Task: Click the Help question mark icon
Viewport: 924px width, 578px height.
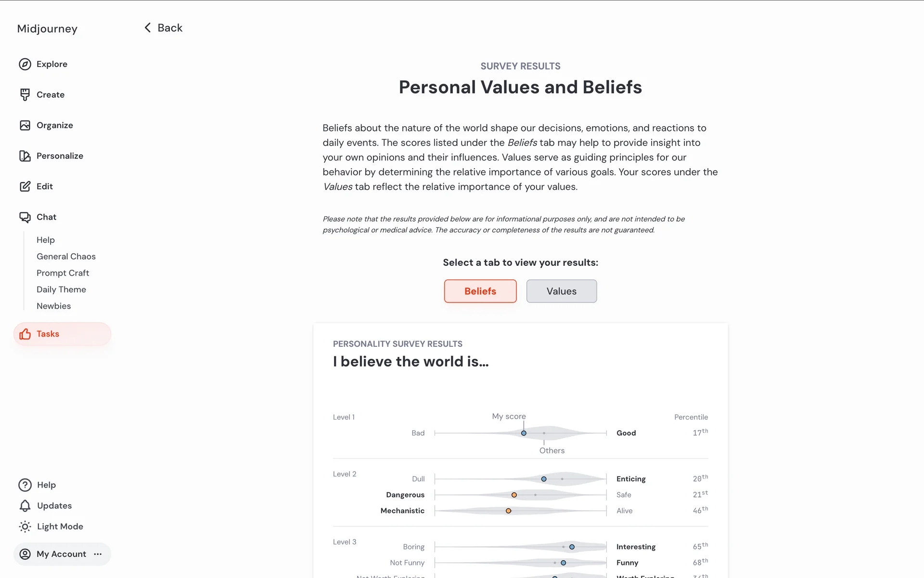Action: 25,485
